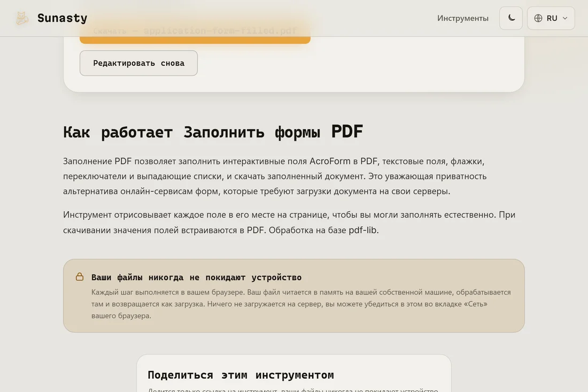The width and height of the screenshot is (588, 392).
Task: Click the paragraph starting Инструмент отрисовывает каждое поле
Action: (x=289, y=222)
